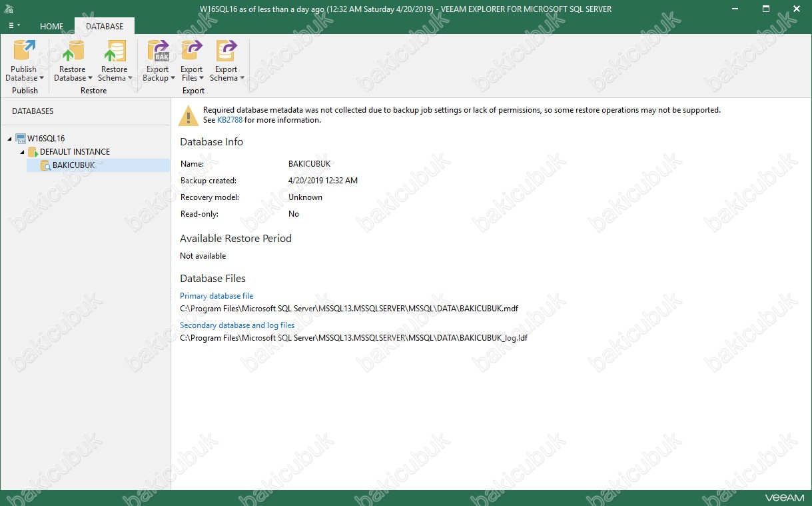Open the Export Schema dropdown arrow

click(242, 79)
